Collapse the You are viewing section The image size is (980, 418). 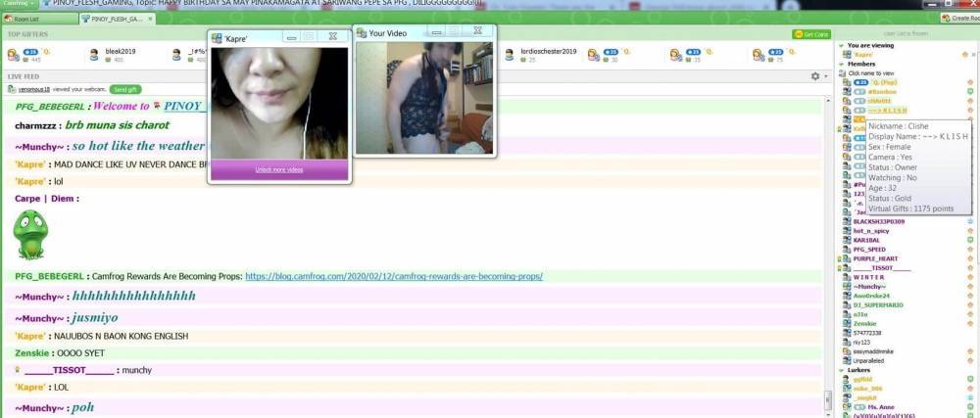point(841,46)
